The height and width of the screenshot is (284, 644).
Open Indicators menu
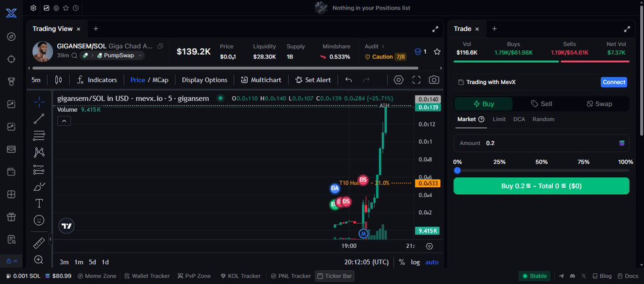point(97,80)
